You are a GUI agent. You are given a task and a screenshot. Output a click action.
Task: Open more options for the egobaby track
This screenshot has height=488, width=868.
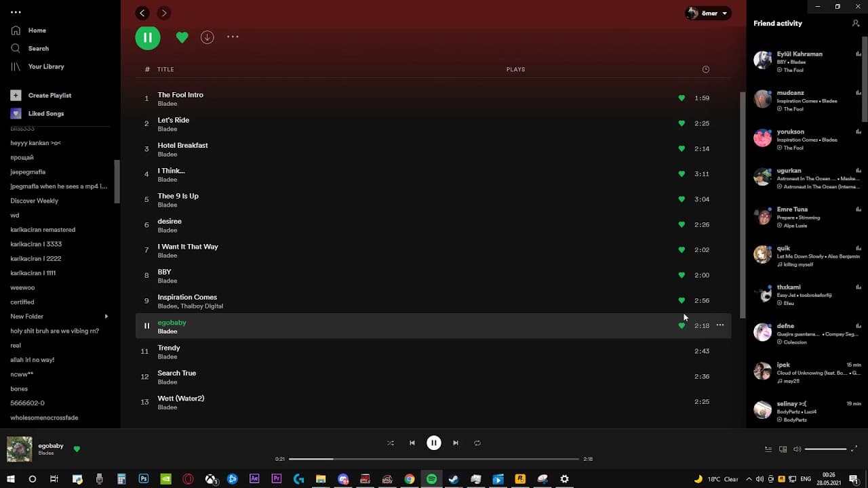click(x=720, y=325)
